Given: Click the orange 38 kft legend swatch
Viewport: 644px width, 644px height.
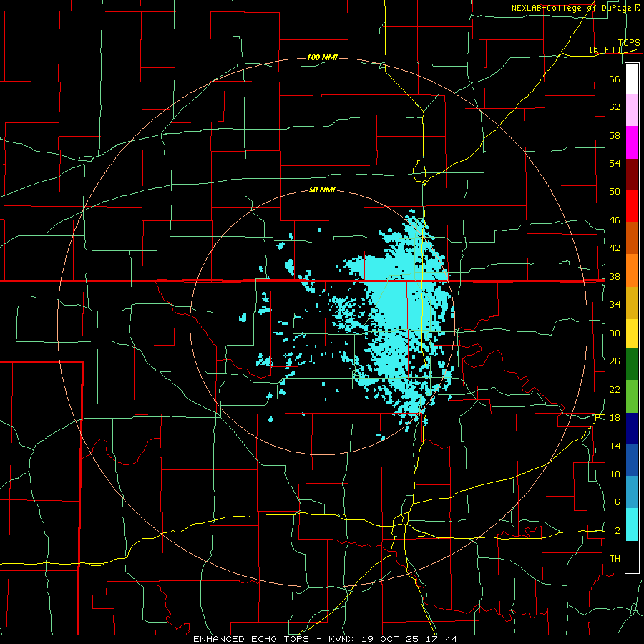Looking at the screenshot, I should point(632,270).
